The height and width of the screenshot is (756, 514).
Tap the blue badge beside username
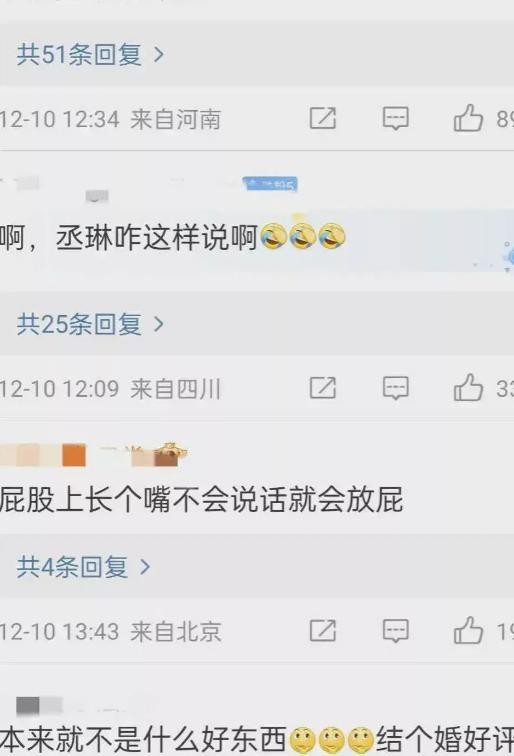coord(271,184)
